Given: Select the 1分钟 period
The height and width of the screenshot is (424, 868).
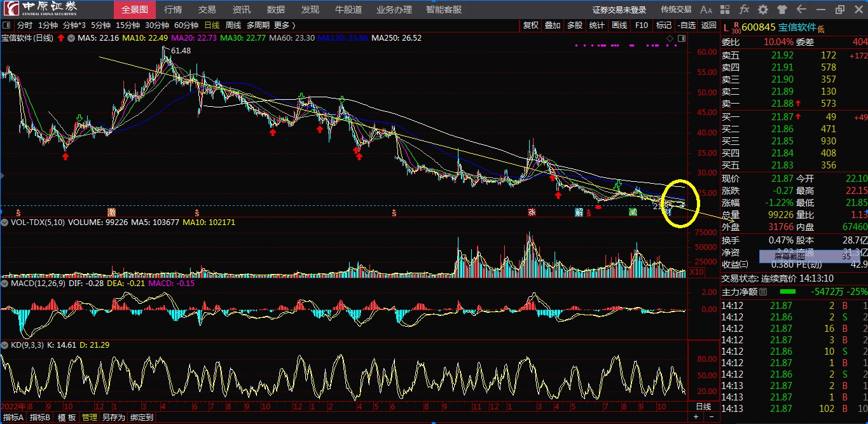Looking at the screenshot, I should tap(47, 25).
